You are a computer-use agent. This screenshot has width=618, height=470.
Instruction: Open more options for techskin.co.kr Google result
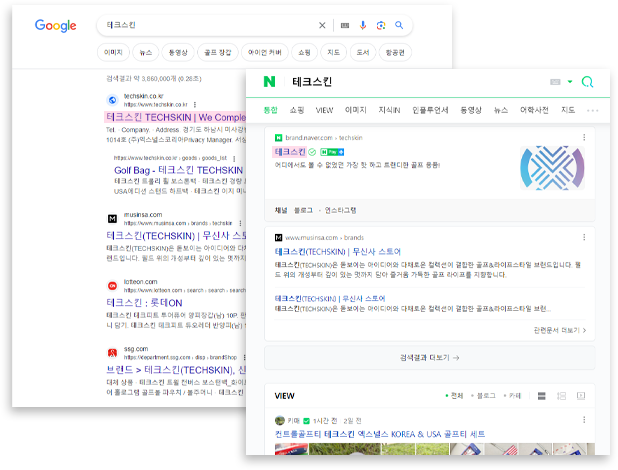click(x=195, y=104)
